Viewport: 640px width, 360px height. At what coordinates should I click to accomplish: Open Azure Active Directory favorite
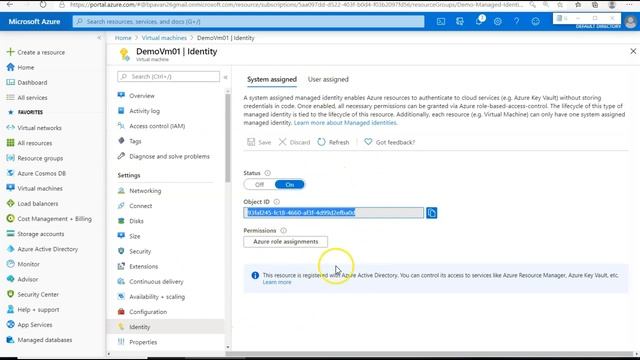click(x=42, y=249)
